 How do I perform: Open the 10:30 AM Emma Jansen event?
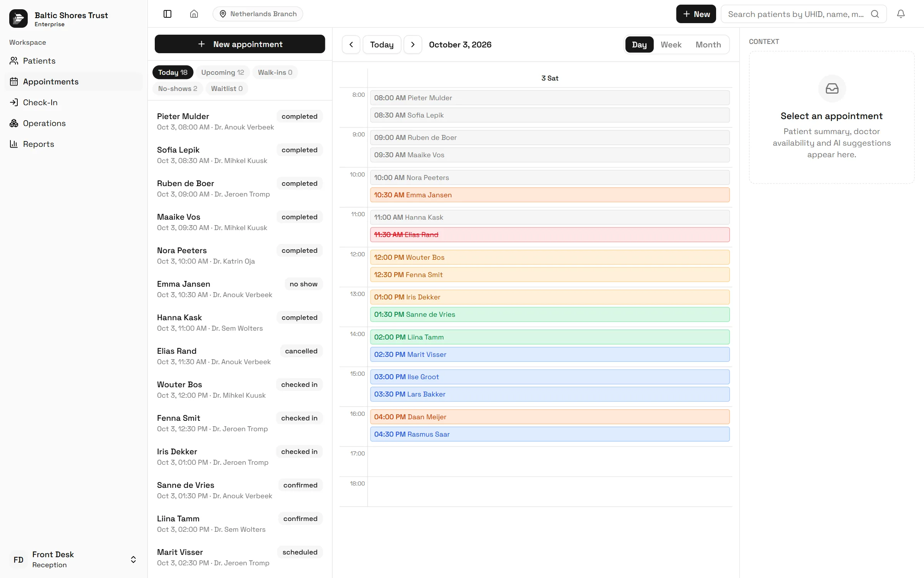(550, 195)
